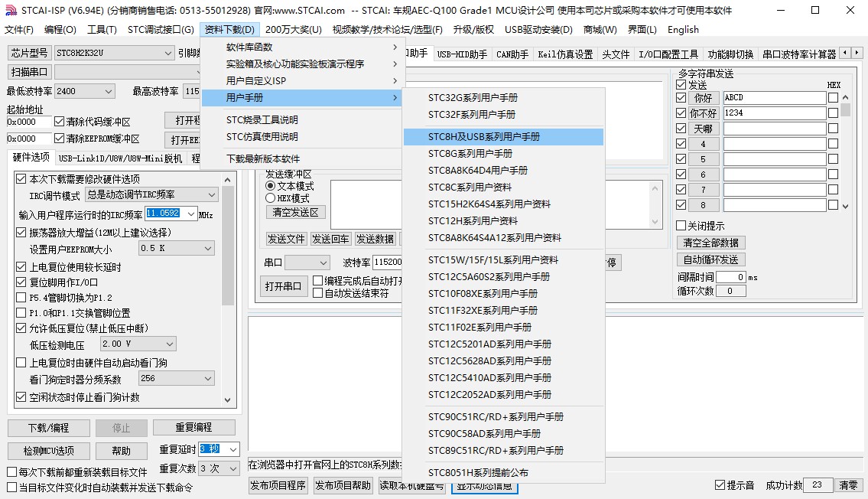Click 起始地址 first 0x0000 field
868x499 pixels.
coord(29,122)
